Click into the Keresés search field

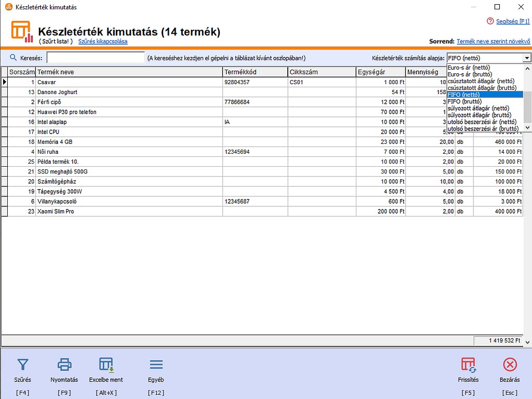pos(96,58)
